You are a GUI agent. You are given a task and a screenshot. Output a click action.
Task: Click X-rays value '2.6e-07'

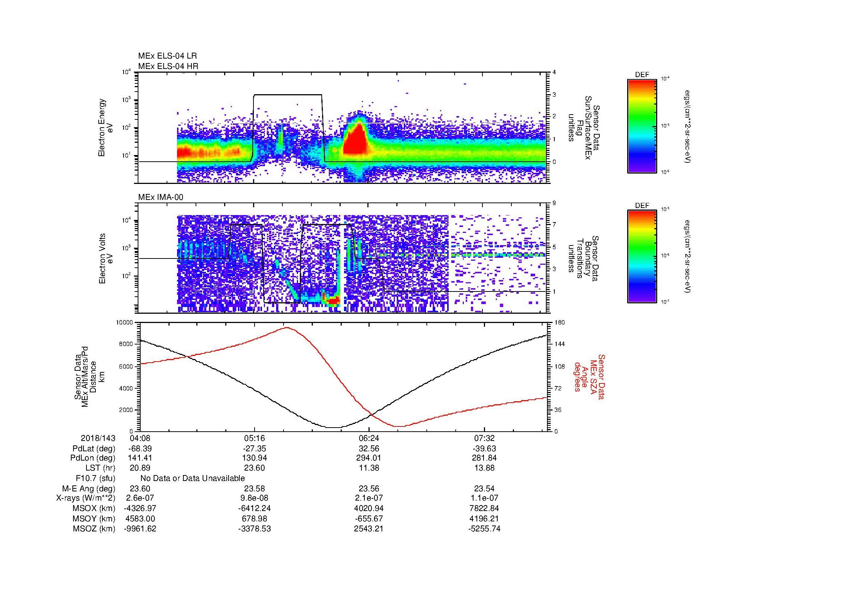140,498
